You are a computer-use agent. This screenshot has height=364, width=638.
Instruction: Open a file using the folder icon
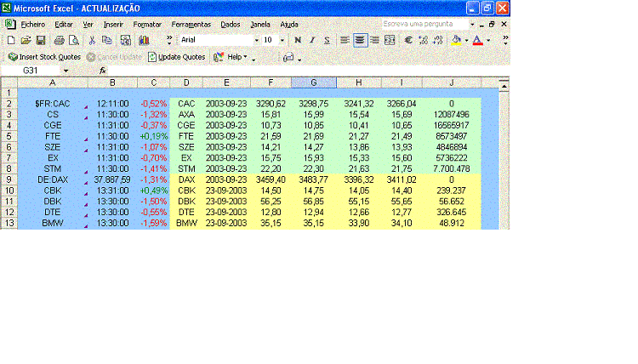26,40
